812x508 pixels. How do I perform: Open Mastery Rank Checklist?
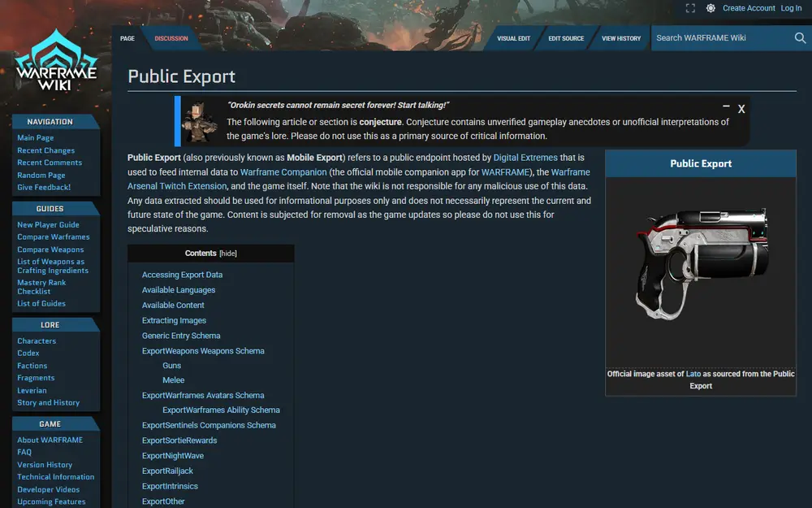[x=41, y=287]
